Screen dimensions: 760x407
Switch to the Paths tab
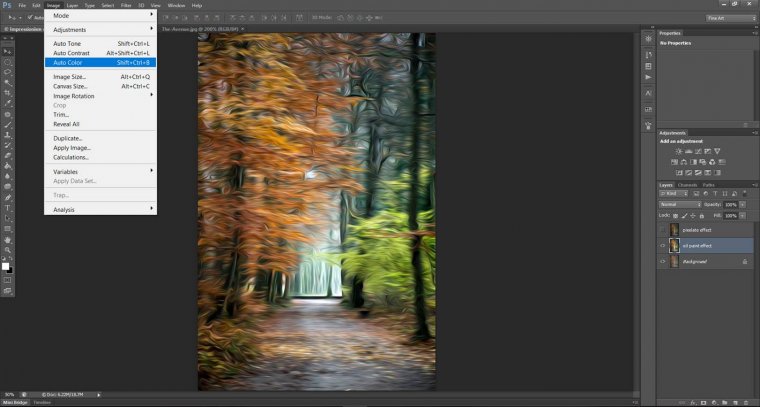[708, 185]
